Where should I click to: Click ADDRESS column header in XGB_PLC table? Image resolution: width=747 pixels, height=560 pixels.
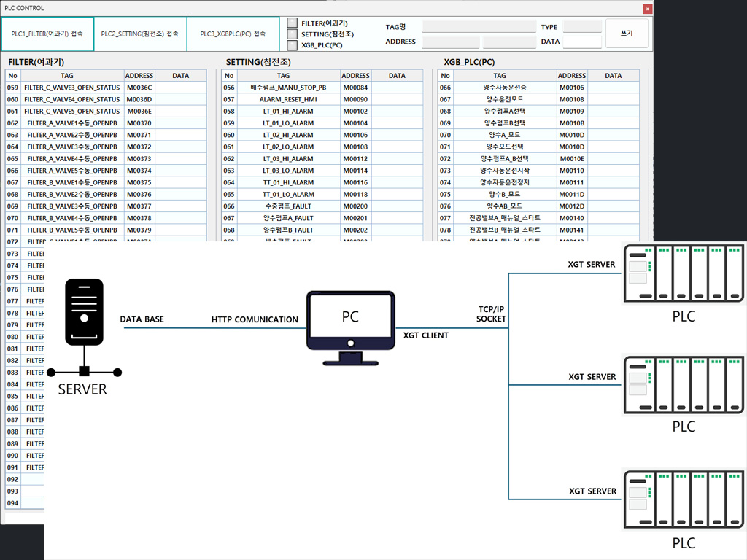[x=572, y=76]
